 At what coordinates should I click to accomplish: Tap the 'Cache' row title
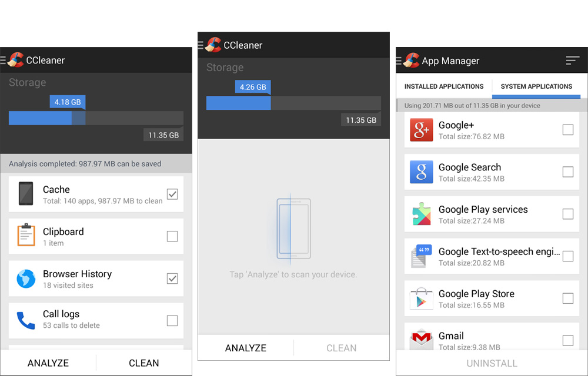click(56, 190)
